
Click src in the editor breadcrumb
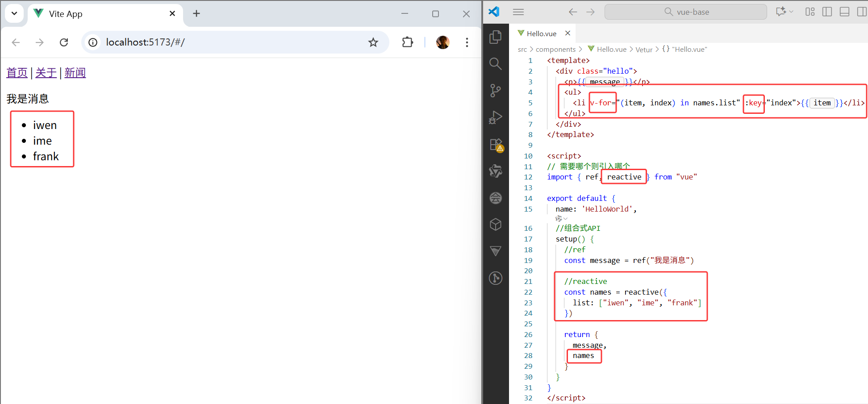[x=522, y=50]
